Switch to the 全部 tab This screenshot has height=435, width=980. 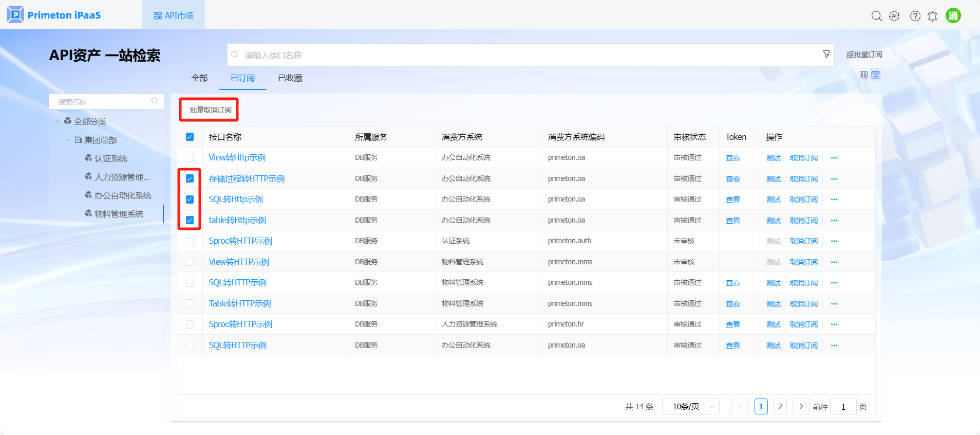point(199,78)
